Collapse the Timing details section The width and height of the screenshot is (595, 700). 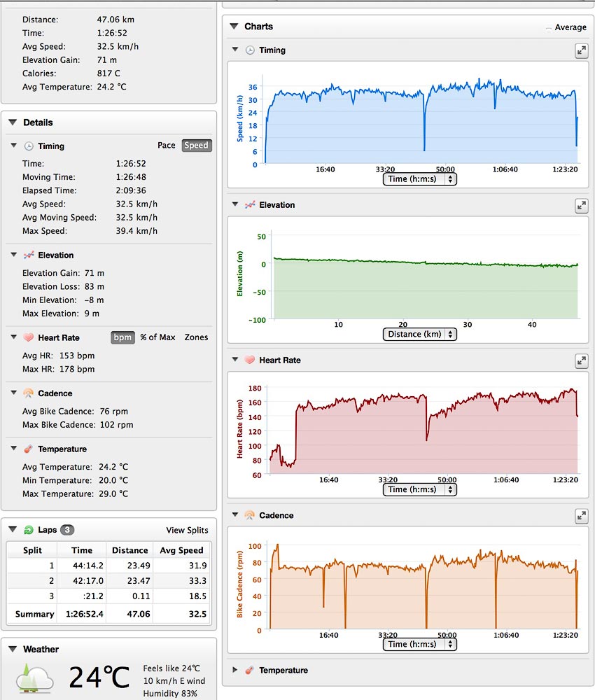tap(14, 146)
